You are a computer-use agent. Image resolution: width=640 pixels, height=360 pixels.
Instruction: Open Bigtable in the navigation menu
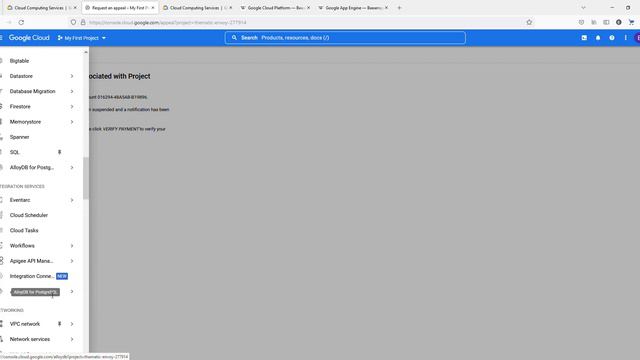(x=19, y=61)
